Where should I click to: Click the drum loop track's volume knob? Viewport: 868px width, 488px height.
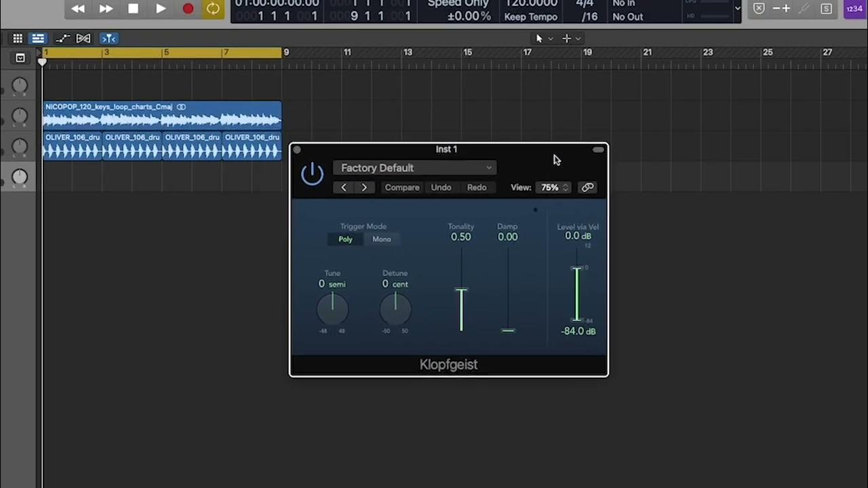(20, 146)
